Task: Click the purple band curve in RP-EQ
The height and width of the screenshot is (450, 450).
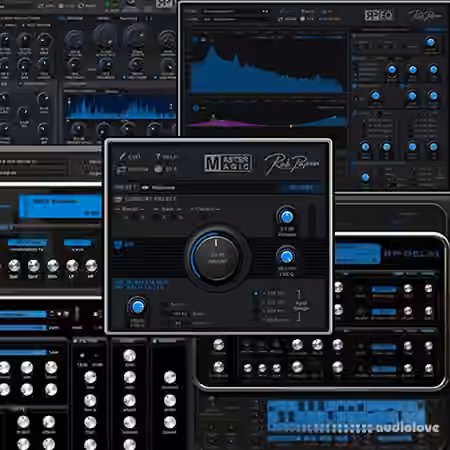Action: coord(227,123)
